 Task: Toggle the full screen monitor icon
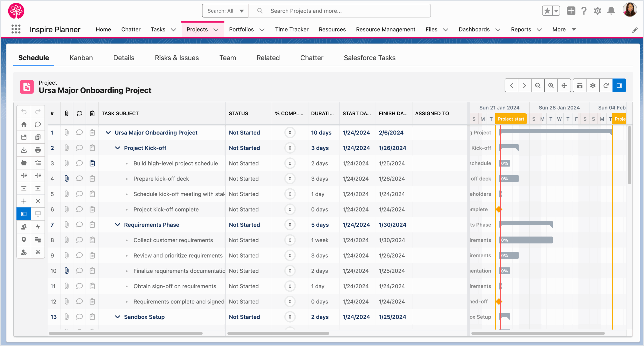pos(38,214)
